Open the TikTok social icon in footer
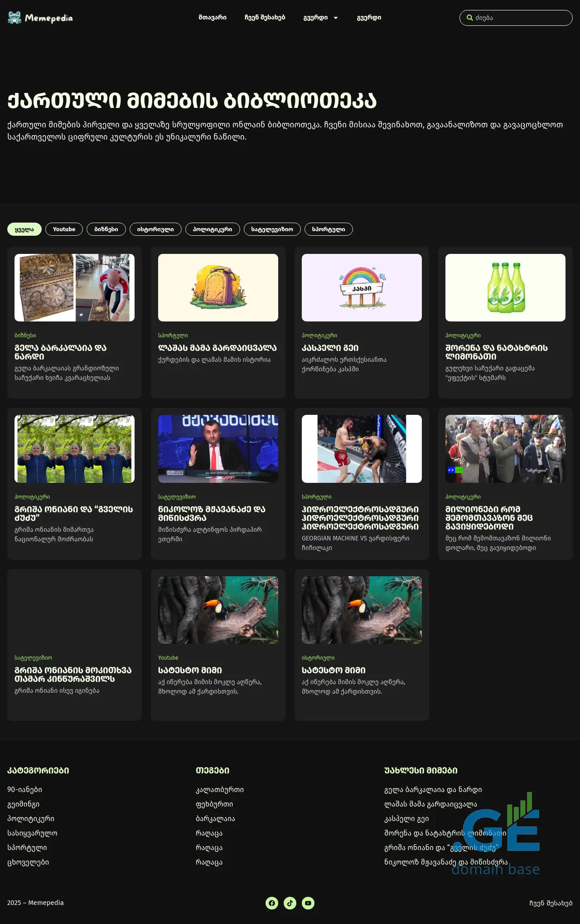Image resolution: width=580 pixels, height=924 pixels. coord(290,903)
